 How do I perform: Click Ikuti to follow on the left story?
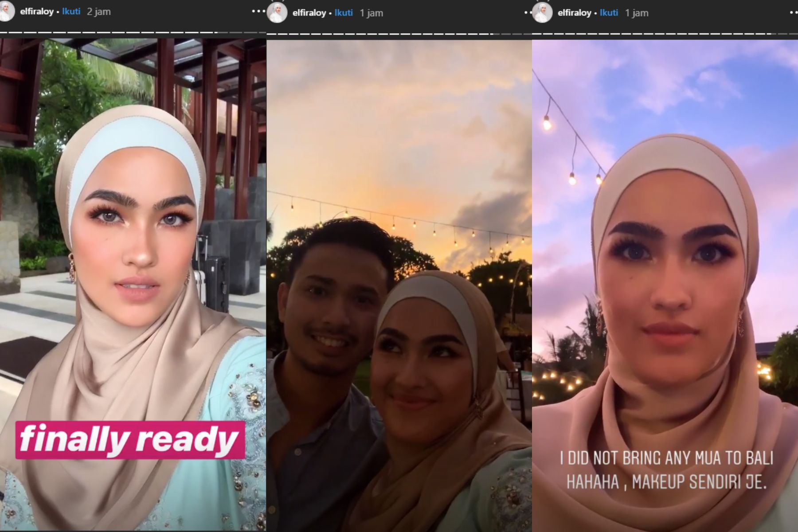71,12
